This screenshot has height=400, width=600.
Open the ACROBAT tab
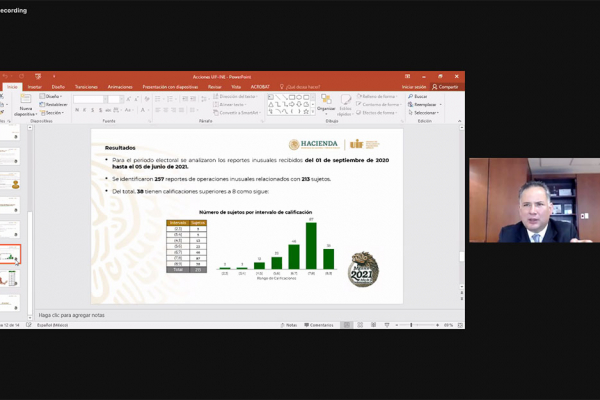click(x=260, y=87)
